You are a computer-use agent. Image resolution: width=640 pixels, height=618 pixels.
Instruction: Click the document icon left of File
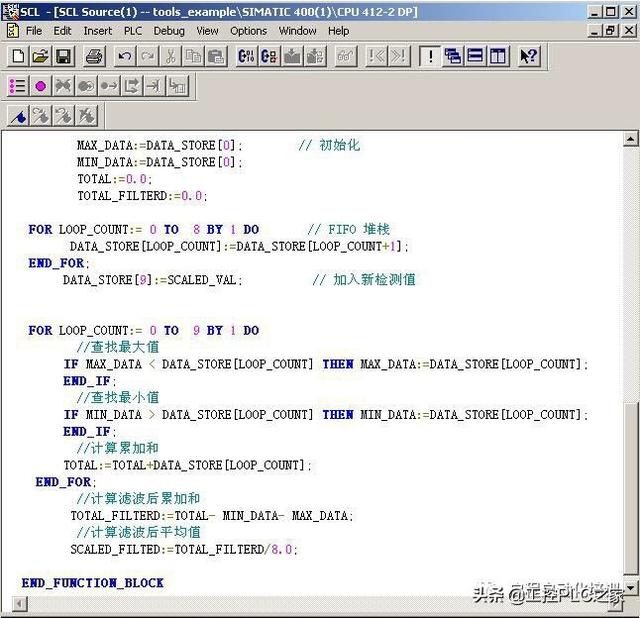coord(13,31)
